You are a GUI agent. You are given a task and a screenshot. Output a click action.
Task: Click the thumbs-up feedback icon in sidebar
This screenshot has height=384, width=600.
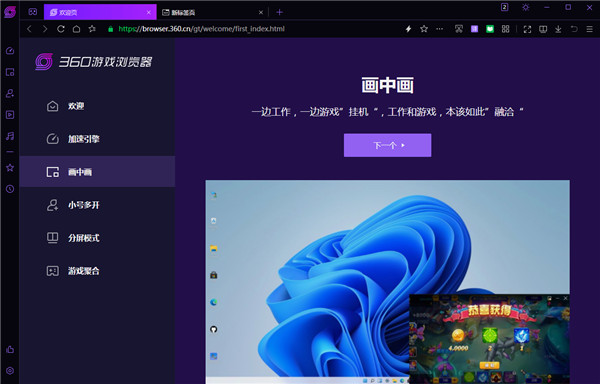click(10, 349)
